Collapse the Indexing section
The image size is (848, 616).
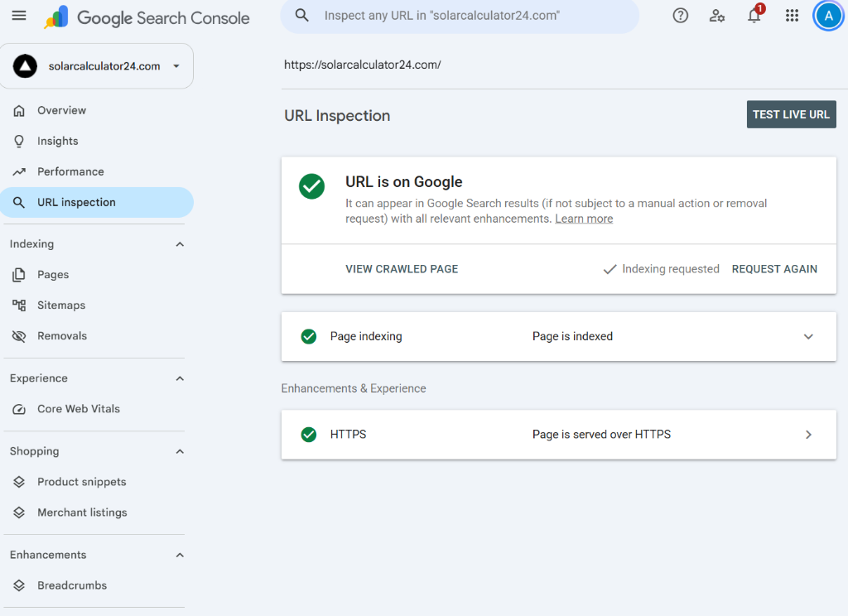180,244
